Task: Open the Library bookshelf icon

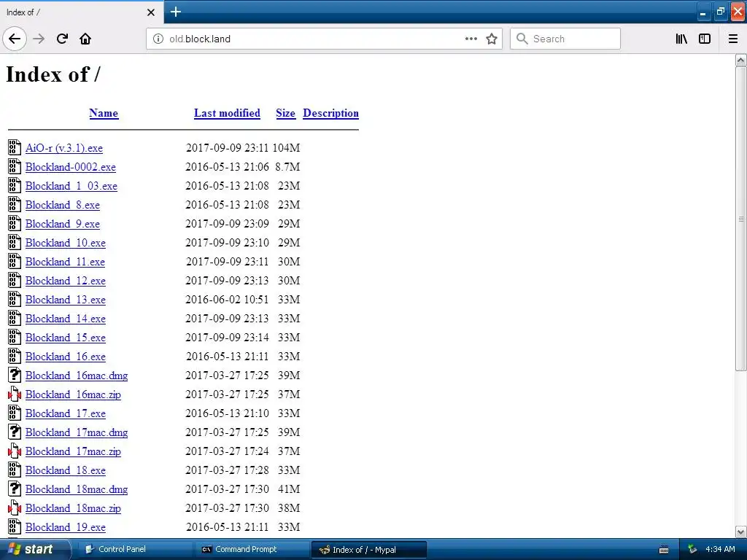Action: click(681, 39)
